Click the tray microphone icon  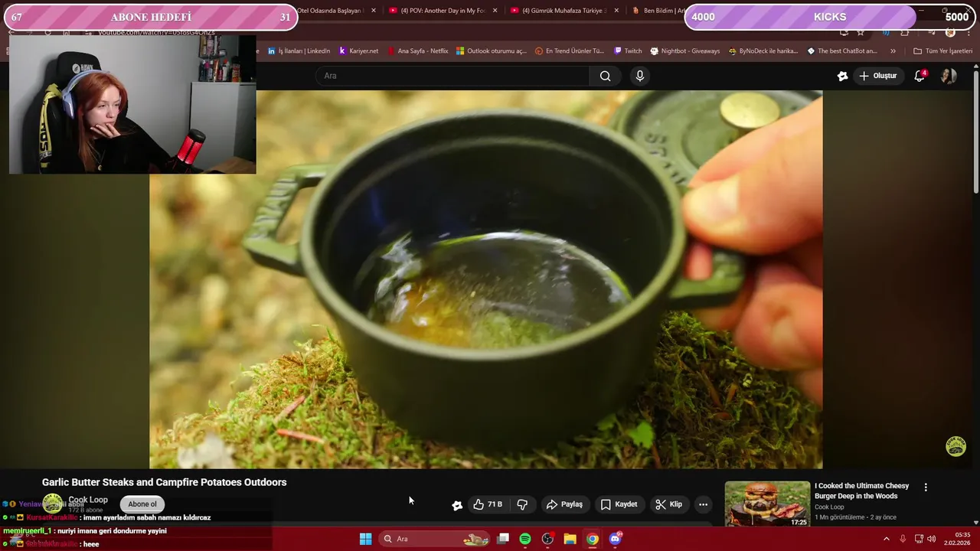pos(903,539)
